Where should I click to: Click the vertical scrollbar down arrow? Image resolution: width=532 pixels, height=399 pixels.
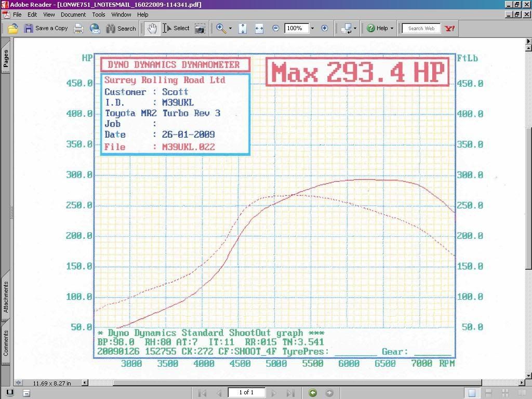click(528, 376)
